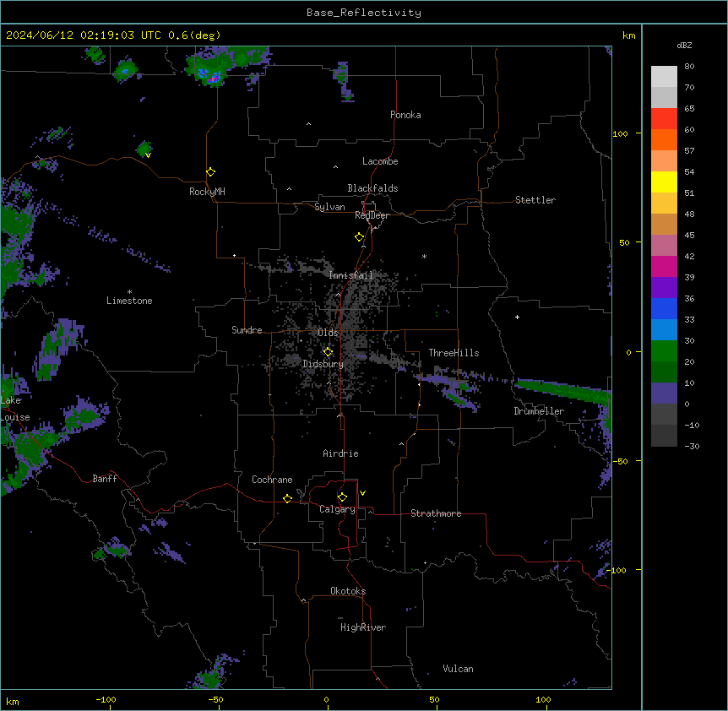Select the yellow diamond marker above Didsbury
The height and width of the screenshot is (711, 728).
[329, 351]
